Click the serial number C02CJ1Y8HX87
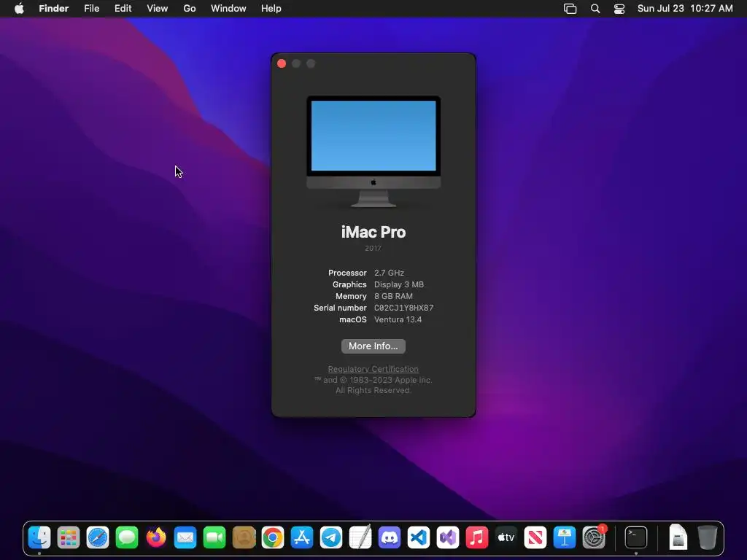This screenshot has height=560, width=747. (x=404, y=308)
